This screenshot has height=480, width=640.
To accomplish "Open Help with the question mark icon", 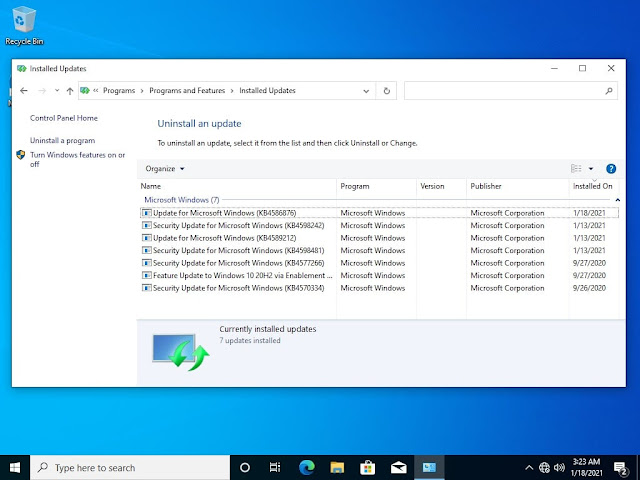I will click(611, 169).
